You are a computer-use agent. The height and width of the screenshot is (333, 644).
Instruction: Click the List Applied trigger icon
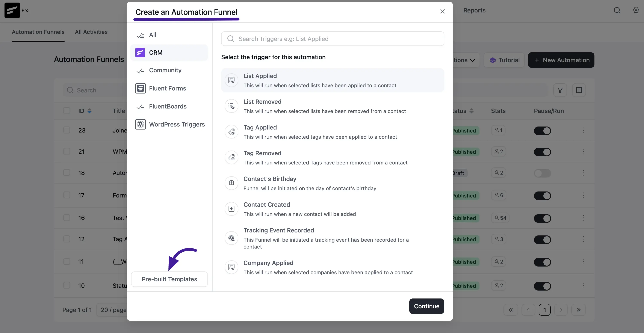click(231, 80)
